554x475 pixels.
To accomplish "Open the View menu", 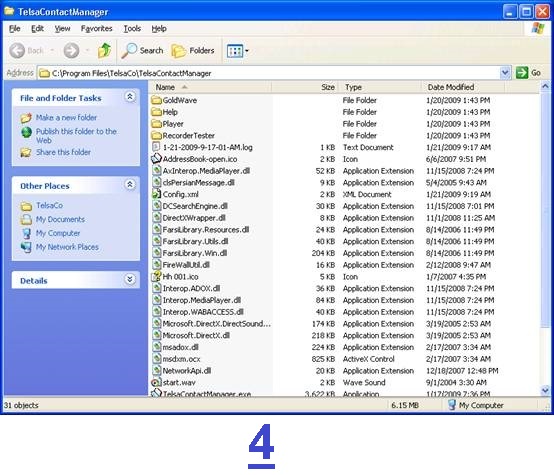I will (x=62, y=29).
